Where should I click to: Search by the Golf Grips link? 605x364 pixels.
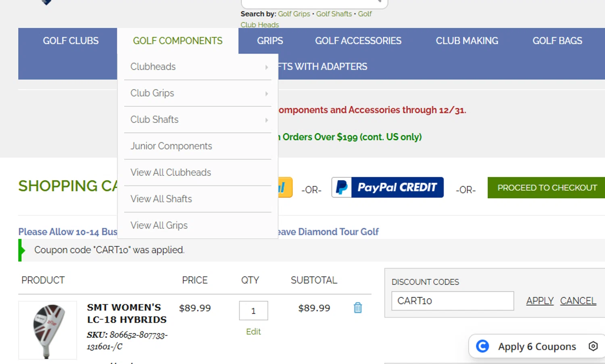(294, 14)
